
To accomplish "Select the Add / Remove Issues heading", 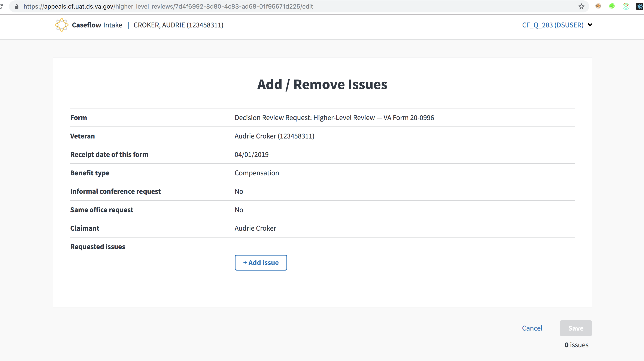I will [322, 84].
